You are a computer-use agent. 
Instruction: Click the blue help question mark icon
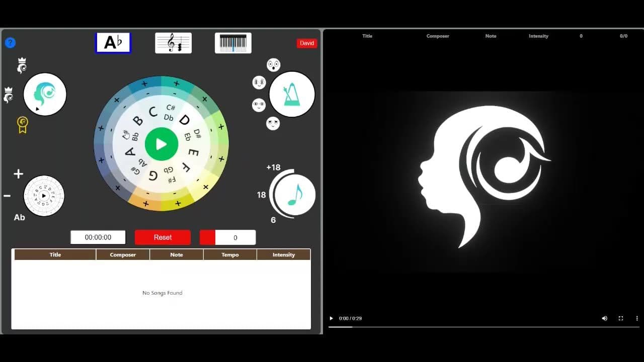coord(10,43)
